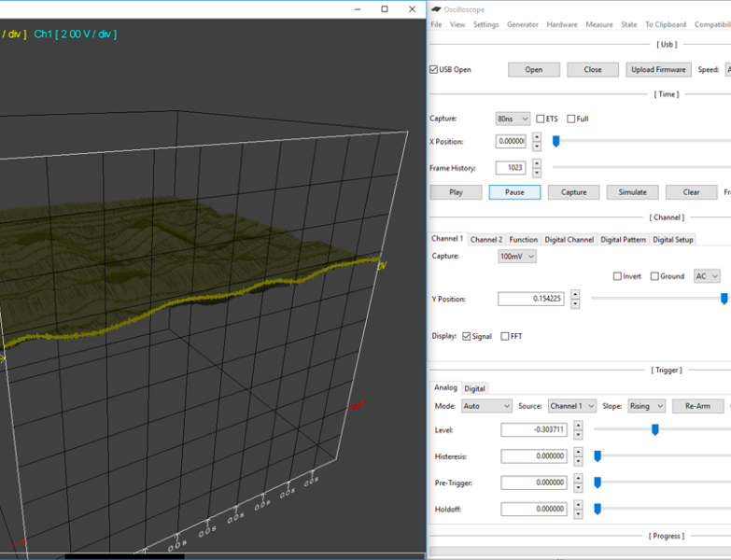Toggle the USB Open checkbox
The height and width of the screenshot is (560, 731).
click(x=433, y=69)
